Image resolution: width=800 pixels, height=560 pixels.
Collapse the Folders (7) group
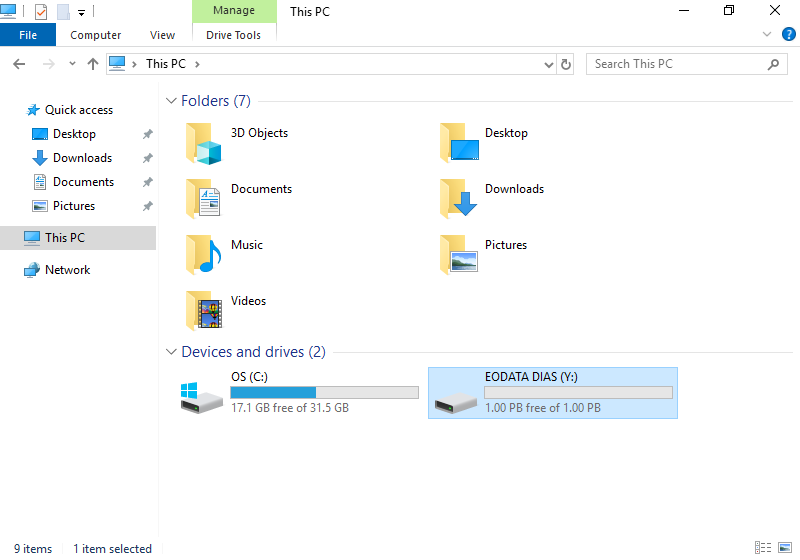tap(171, 101)
